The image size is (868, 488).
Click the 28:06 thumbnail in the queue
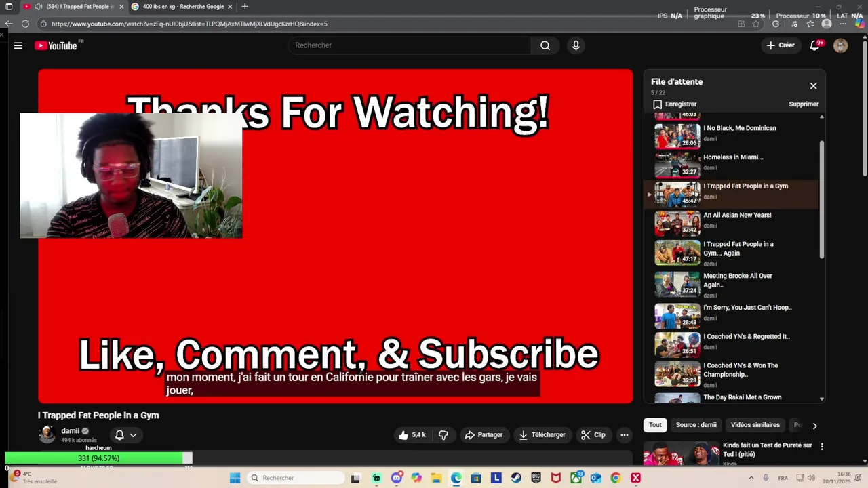(x=677, y=136)
